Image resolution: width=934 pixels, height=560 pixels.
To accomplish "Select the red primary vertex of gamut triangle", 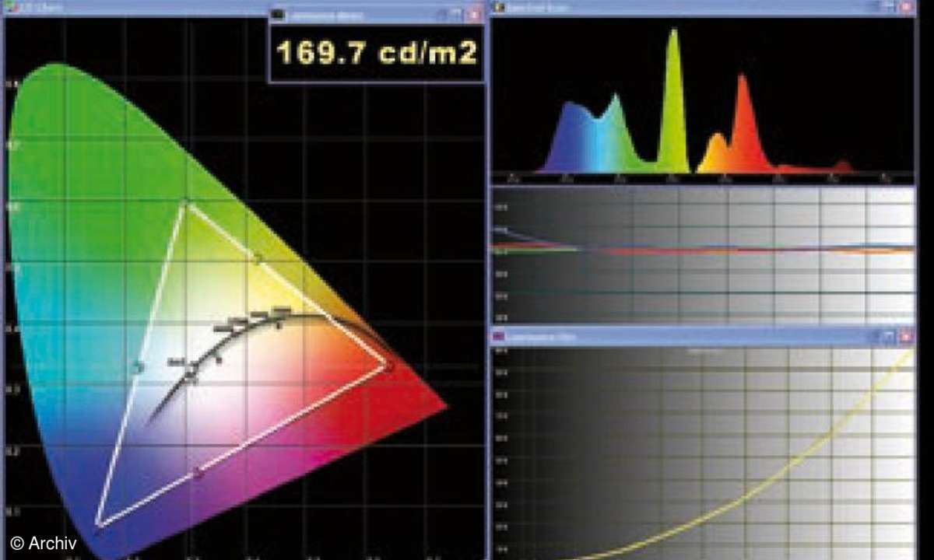I will (387, 365).
